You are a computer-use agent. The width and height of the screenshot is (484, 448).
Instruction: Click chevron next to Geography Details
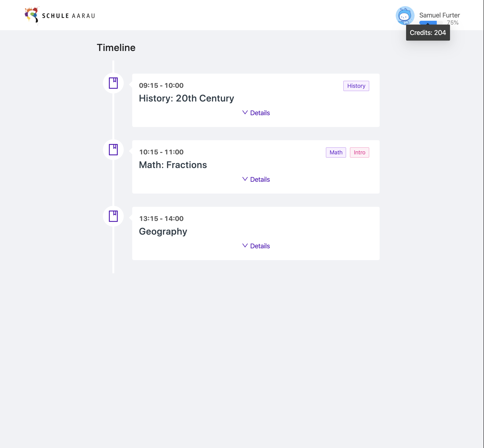point(245,245)
